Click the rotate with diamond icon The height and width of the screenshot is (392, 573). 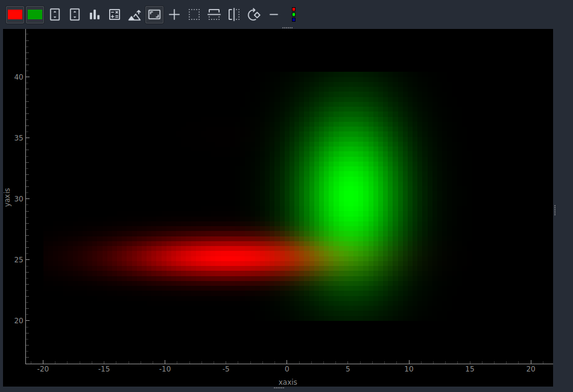[254, 14]
